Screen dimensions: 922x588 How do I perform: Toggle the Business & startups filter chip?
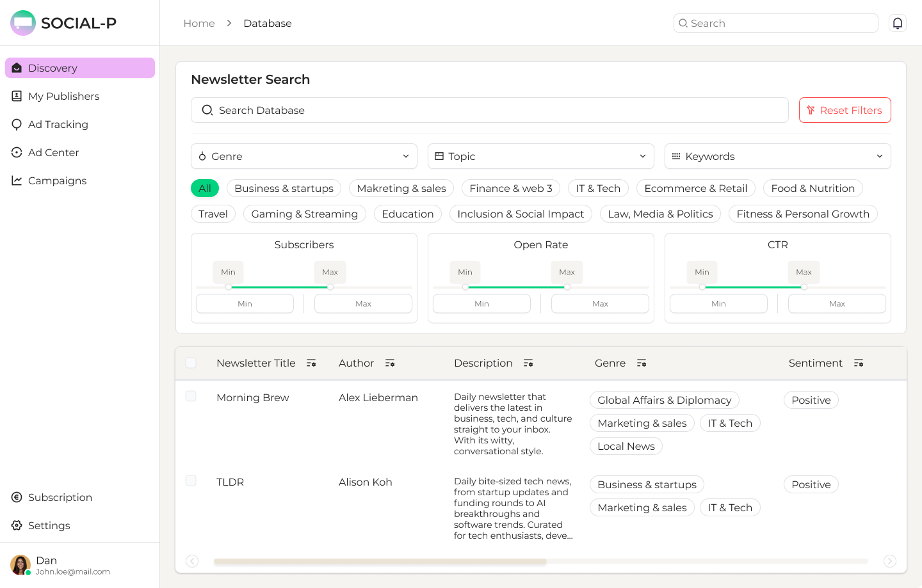[284, 188]
